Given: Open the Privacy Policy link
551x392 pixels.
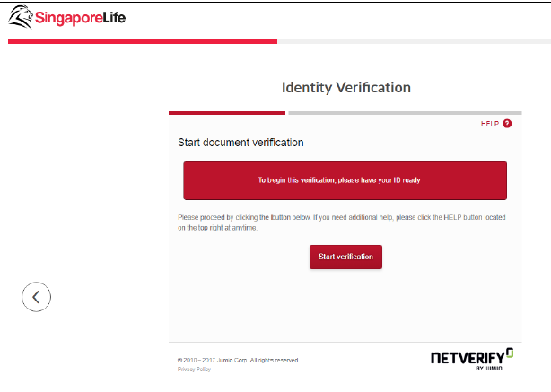Looking at the screenshot, I should tap(194, 369).
